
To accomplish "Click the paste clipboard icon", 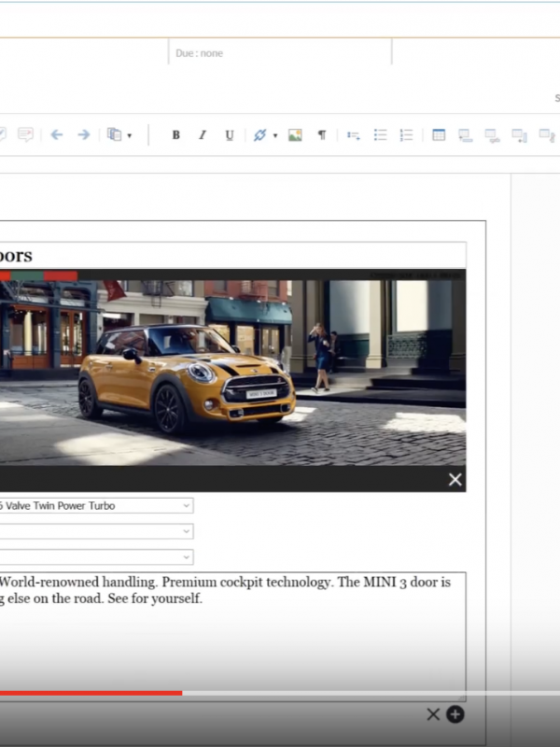I will coord(114,134).
